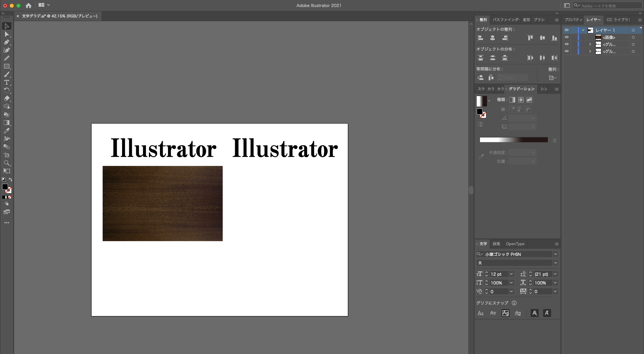The height and width of the screenshot is (354, 644).
Task: Switch to CC ライブラリ tab
Action: 618,20
